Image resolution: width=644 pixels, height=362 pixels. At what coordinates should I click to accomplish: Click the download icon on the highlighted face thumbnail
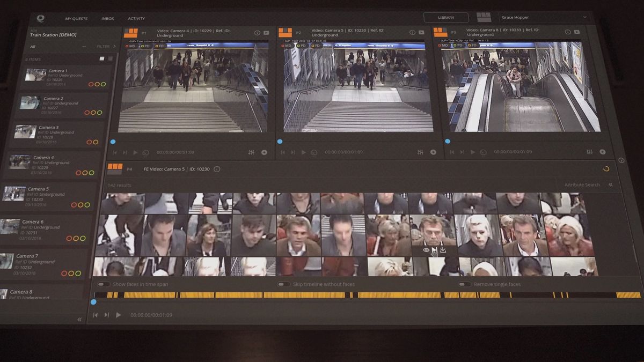pos(442,250)
